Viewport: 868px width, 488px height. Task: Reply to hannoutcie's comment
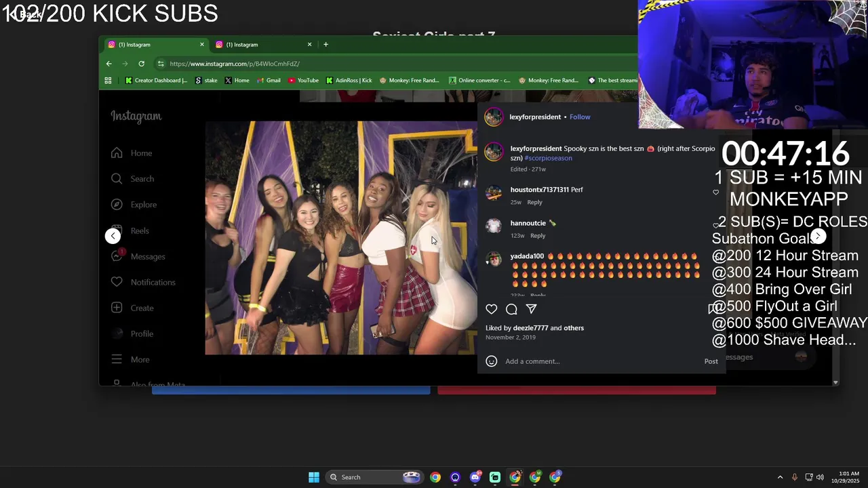(538, 235)
